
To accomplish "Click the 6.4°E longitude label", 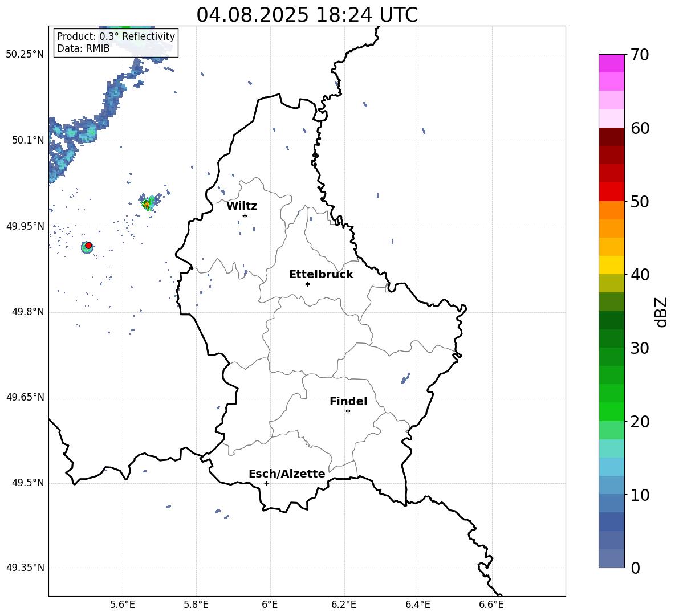I will click(x=417, y=605).
